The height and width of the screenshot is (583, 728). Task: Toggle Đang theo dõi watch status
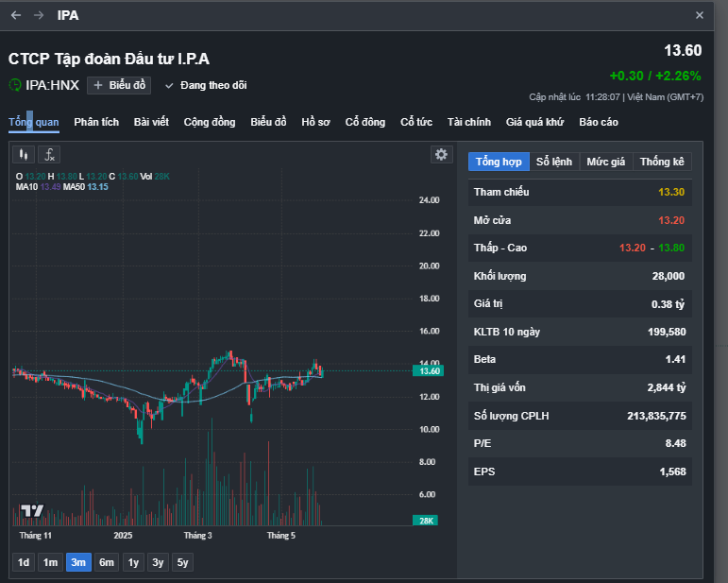coord(206,85)
